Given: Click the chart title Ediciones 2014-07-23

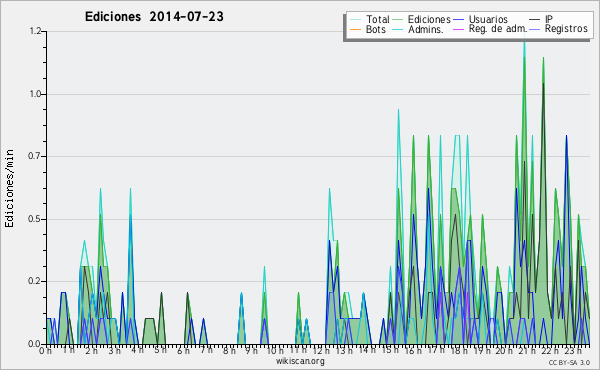Looking at the screenshot, I should 154,17.
